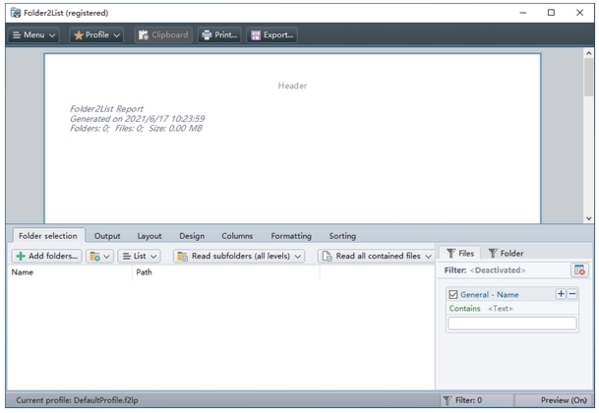Image resolution: width=599 pixels, height=413 pixels.
Task: Open the Folder filter tab
Action: pyautogui.click(x=506, y=253)
